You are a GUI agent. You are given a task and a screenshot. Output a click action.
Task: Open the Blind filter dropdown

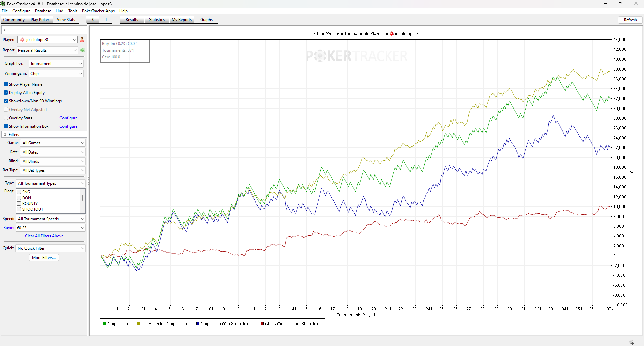coord(53,161)
